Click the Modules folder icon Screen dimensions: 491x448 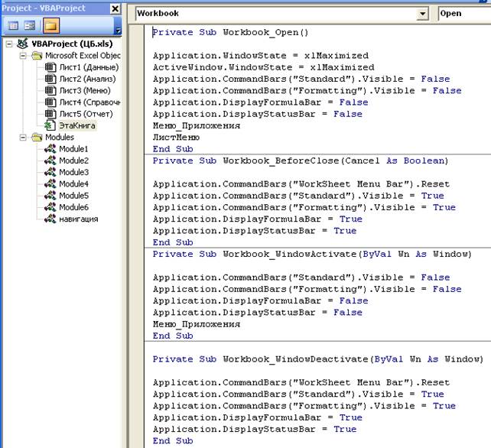(37, 138)
